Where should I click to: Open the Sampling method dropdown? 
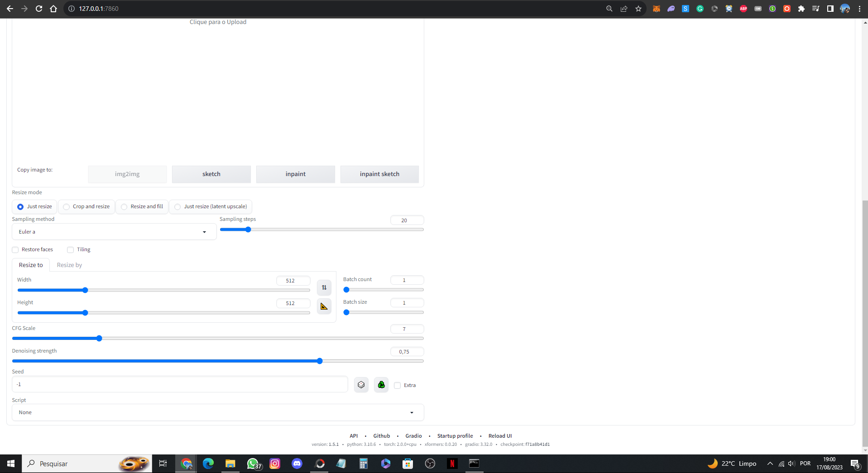114,231
